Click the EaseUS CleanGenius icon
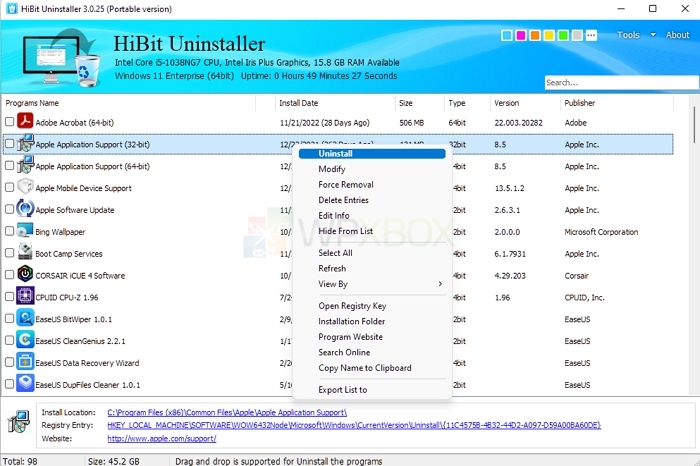 click(x=25, y=340)
